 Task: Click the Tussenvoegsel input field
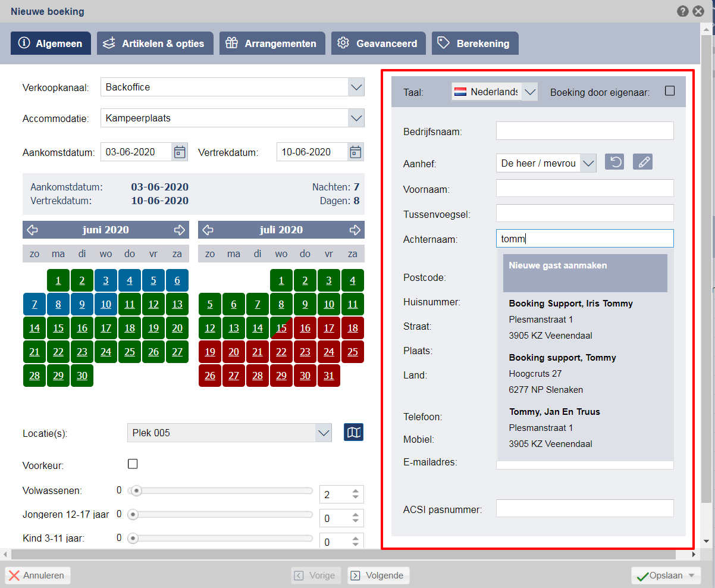585,213
